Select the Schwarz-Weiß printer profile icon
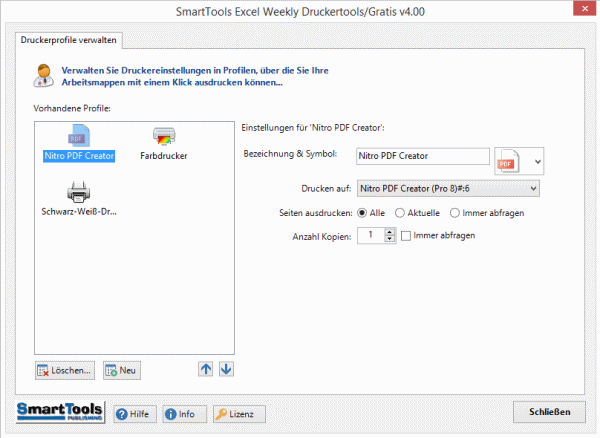600x438 pixels. pyautogui.click(x=78, y=192)
